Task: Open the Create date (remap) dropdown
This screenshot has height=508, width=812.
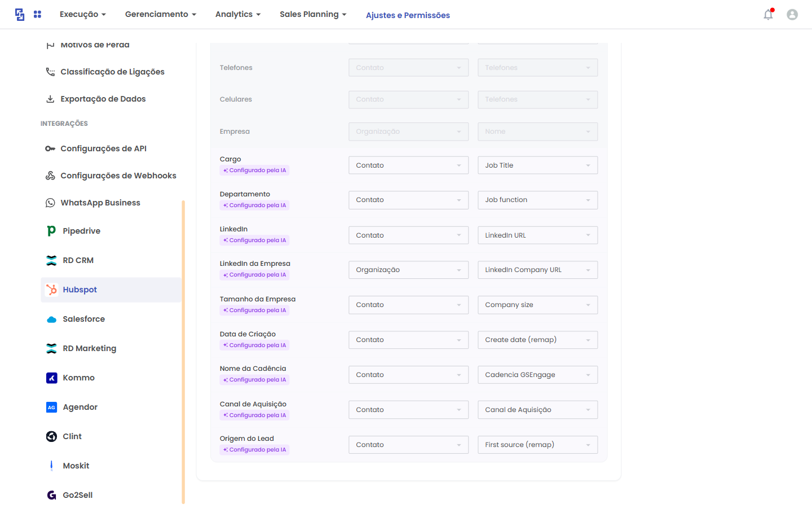Action: click(x=537, y=340)
